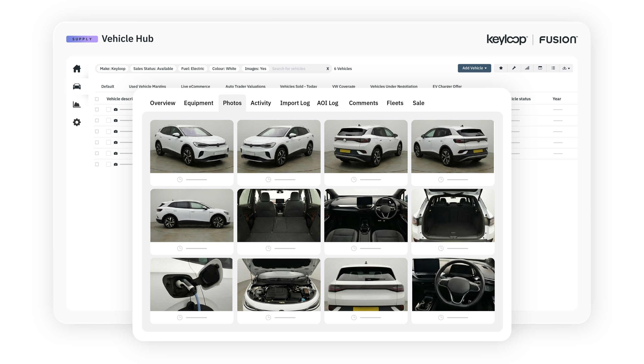Switch to the Comments tab
Image resolution: width=644 pixels, height=364 pixels.
click(364, 103)
